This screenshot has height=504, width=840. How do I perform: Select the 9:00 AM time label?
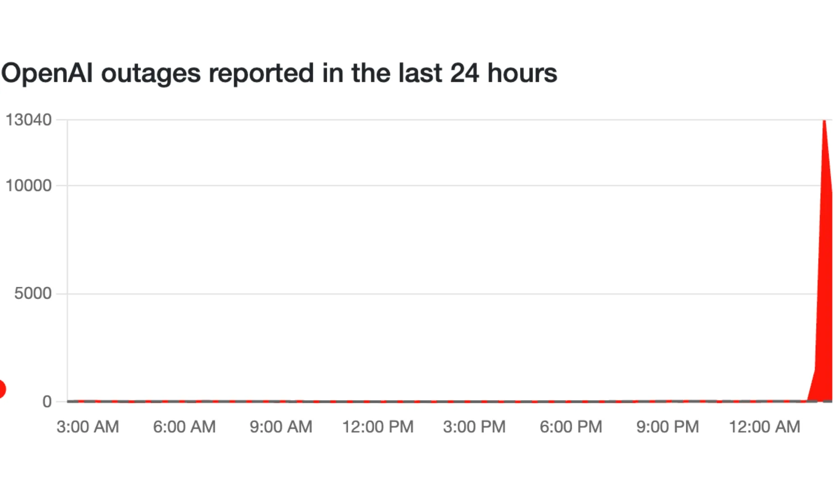click(281, 427)
